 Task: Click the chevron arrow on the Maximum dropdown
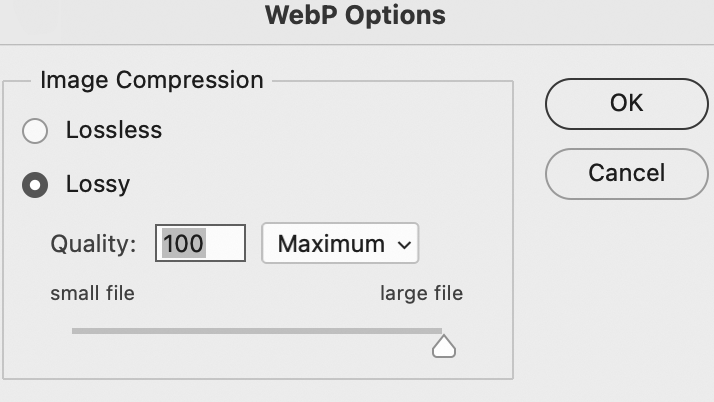(x=404, y=244)
